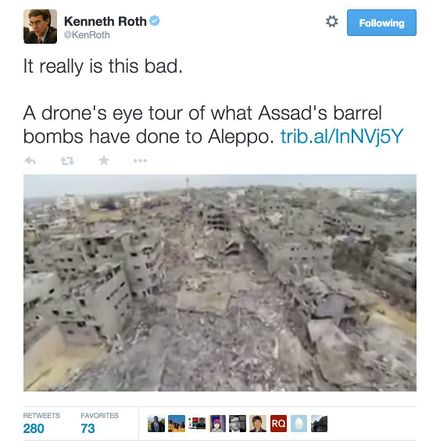440x447 pixels.
Task: Open the Kenneth Roth name link
Action: (105, 21)
